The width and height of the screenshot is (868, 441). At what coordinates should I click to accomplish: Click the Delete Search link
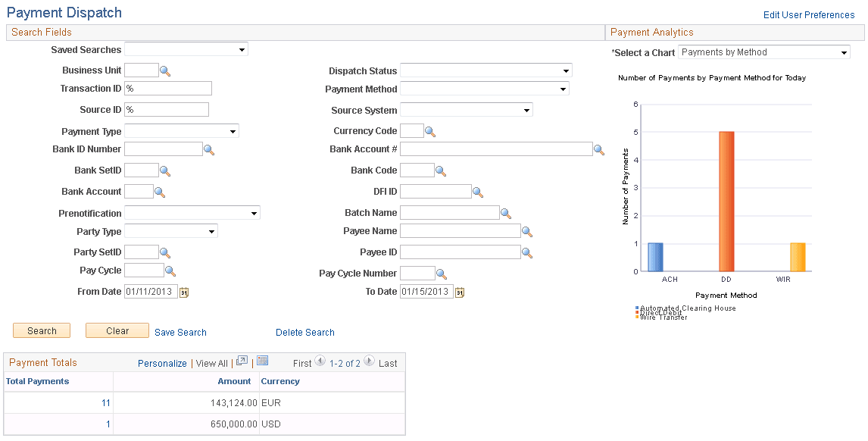click(x=304, y=332)
